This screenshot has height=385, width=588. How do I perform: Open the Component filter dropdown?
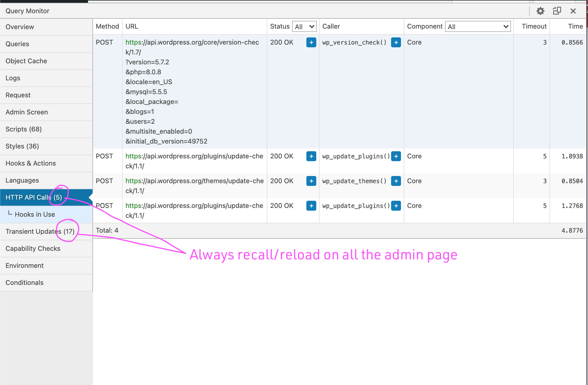(x=477, y=26)
